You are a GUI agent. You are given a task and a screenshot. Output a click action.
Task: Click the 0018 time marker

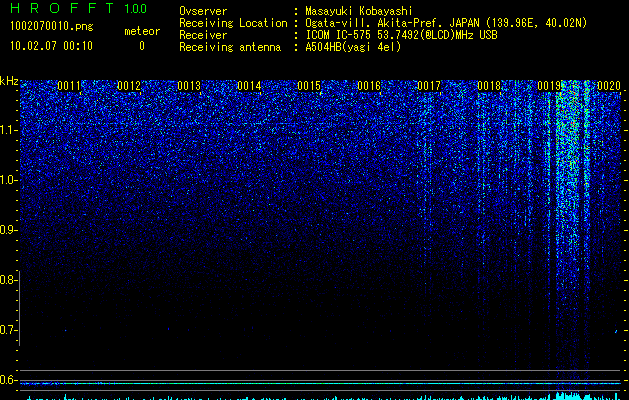pos(489,86)
